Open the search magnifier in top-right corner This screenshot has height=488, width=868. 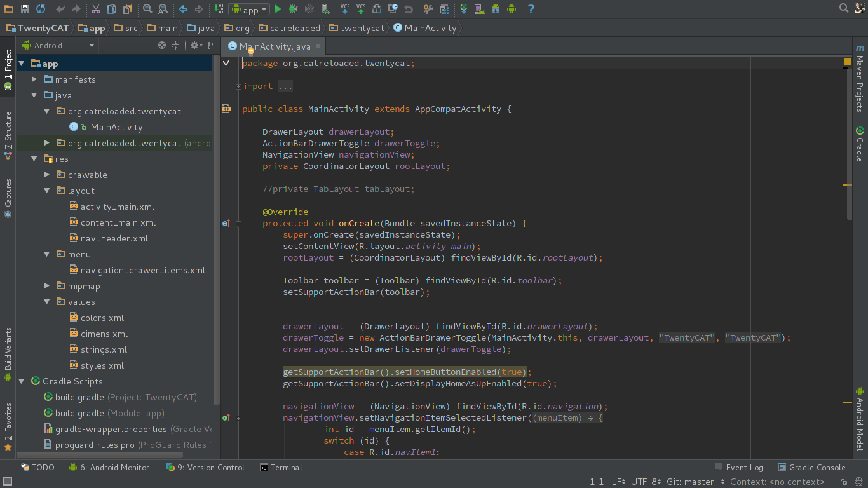844,8
